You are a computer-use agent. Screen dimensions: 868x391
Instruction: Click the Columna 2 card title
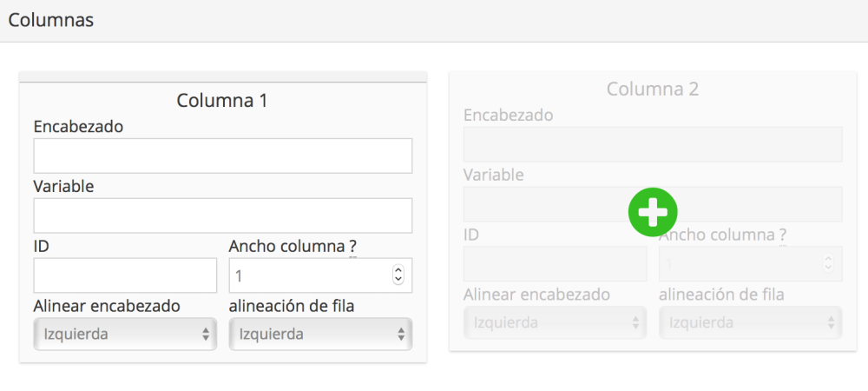653,89
